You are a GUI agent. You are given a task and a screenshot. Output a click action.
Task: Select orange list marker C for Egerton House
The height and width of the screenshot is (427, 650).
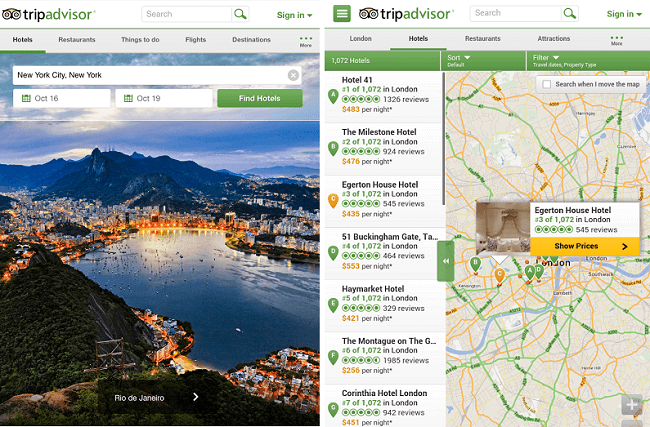click(x=333, y=201)
